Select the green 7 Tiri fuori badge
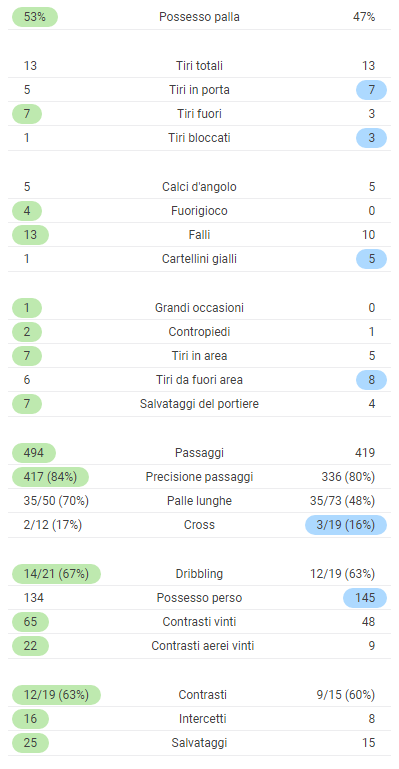399x769 pixels. pyautogui.click(x=27, y=114)
